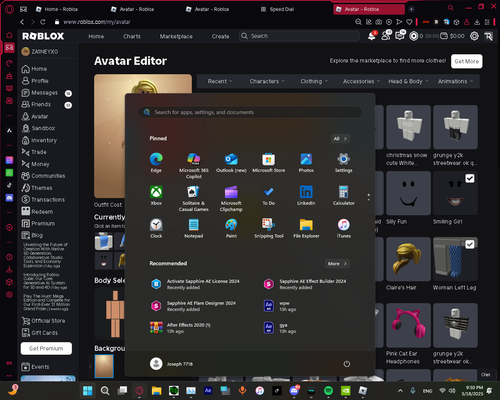This screenshot has height=400, width=500.
Task: Switch to the Speed Dial browser tab
Action: click(x=282, y=9)
